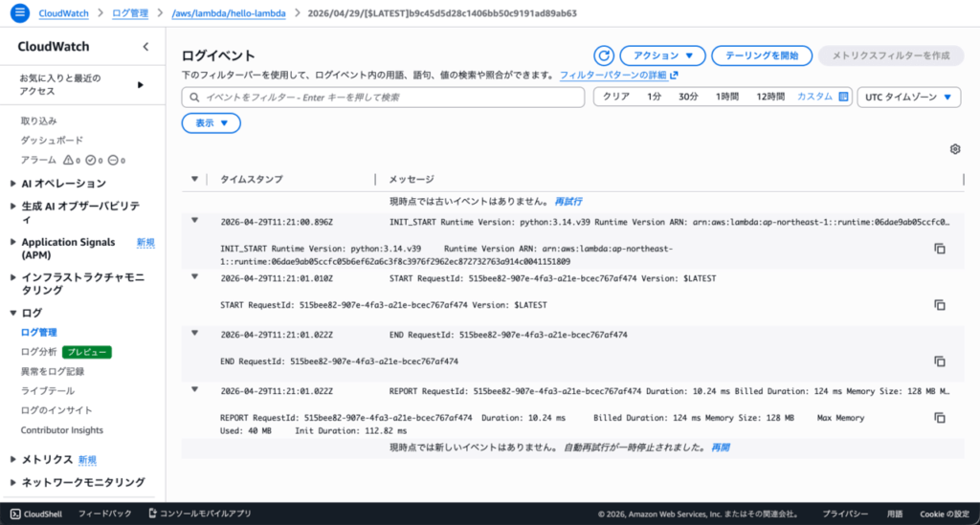
Task: Click the event filter search field
Action: [x=383, y=98]
